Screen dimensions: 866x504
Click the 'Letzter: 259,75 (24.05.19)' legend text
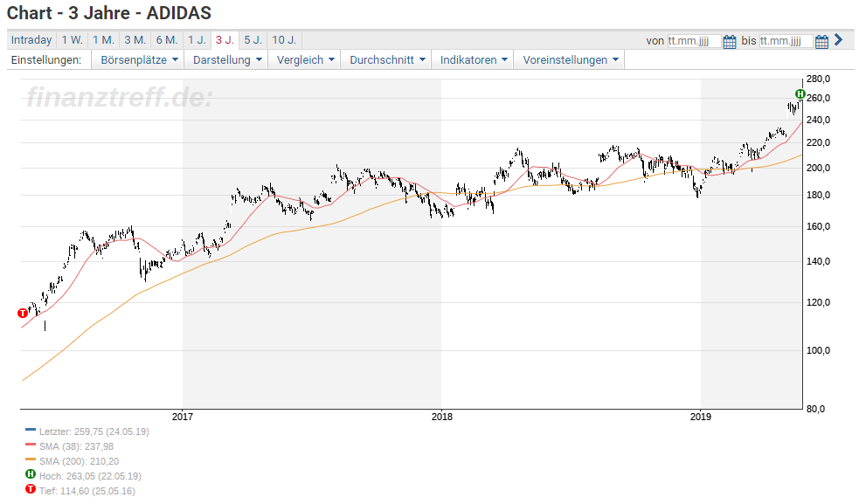click(x=94, y=432)
